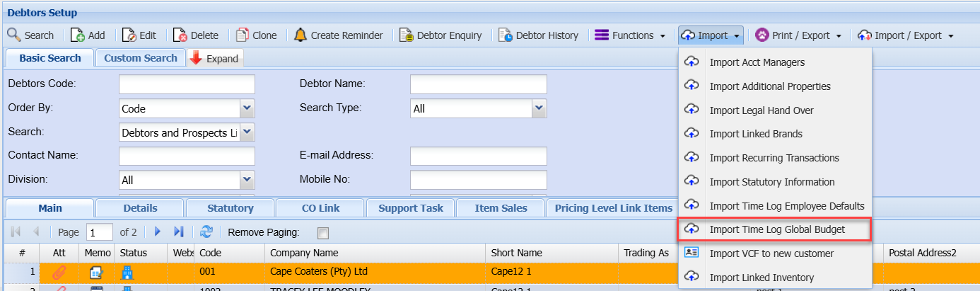Click the Create Reminder bell icon

[301, 35]
